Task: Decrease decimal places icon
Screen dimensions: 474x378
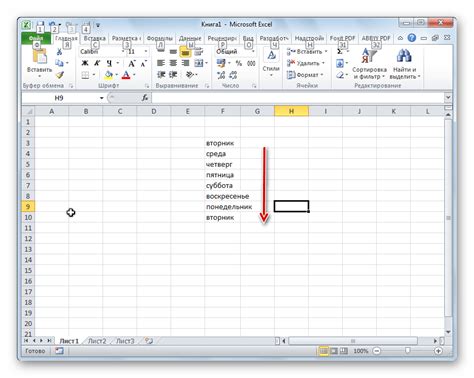Action: tap(233, 75)
